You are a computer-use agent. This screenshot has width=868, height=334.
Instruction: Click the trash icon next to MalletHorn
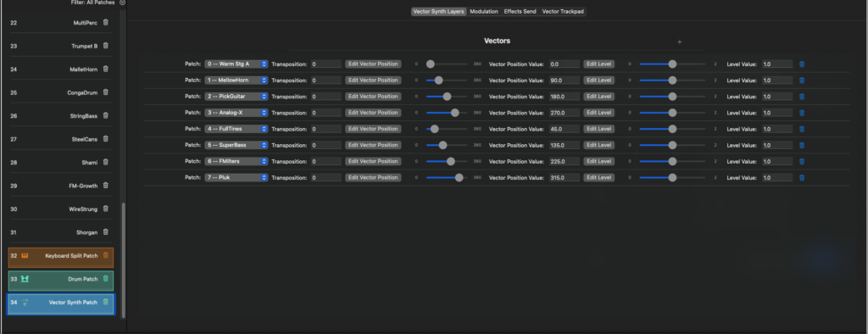point(106,70)
